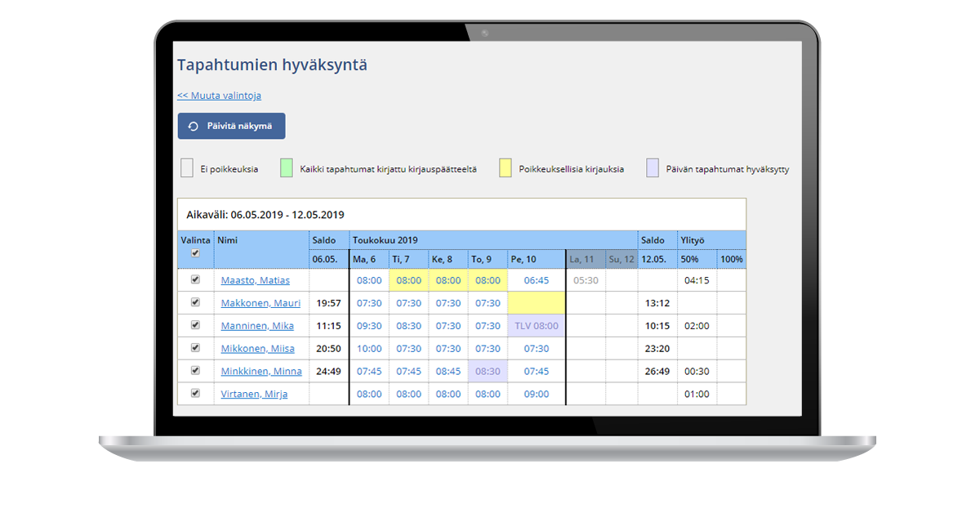Image resolution: width=980 pixels, height=513 pixels.
Task: Toggle the checkbox for Manninen, Mika
Action: point(195,325)
